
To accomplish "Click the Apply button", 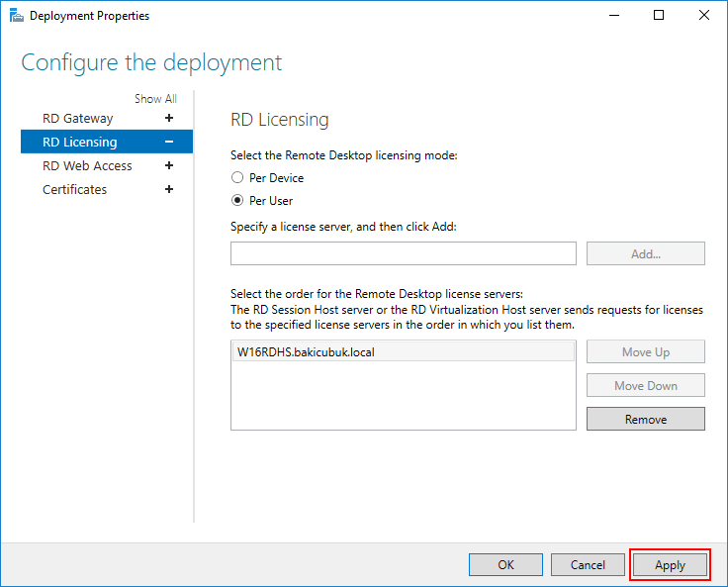I will tap(670, 564).
